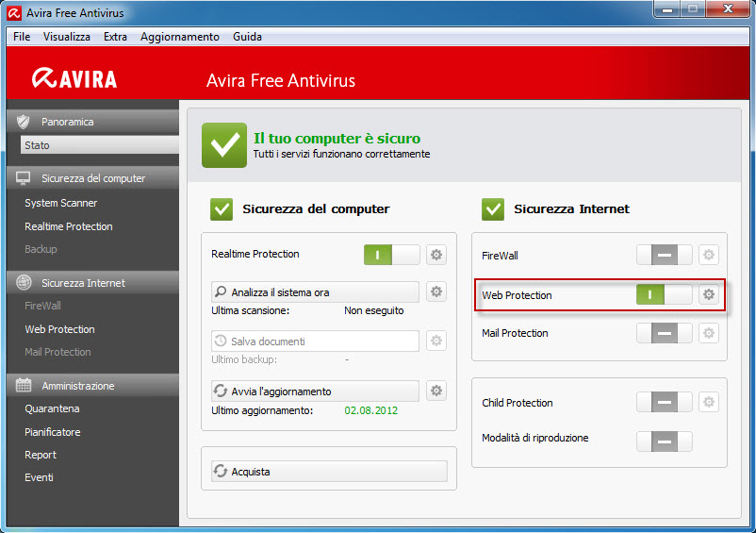Open Quarantena in sidebar

pos(52,408)
